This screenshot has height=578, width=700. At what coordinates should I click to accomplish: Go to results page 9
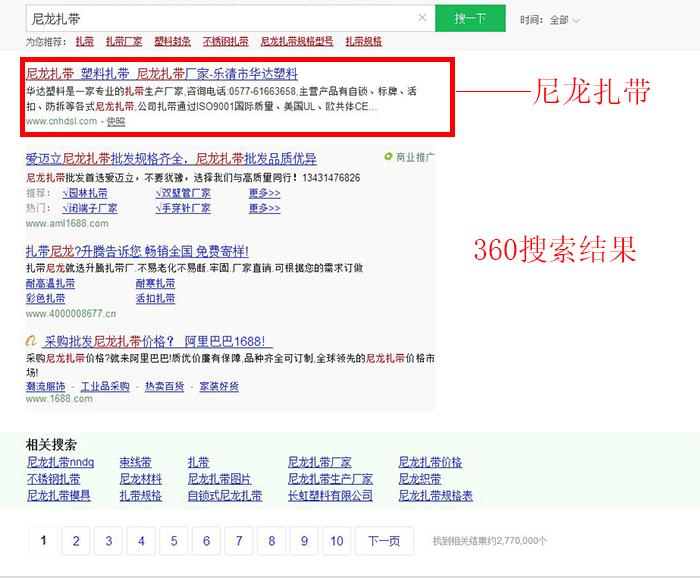point(304,541)
